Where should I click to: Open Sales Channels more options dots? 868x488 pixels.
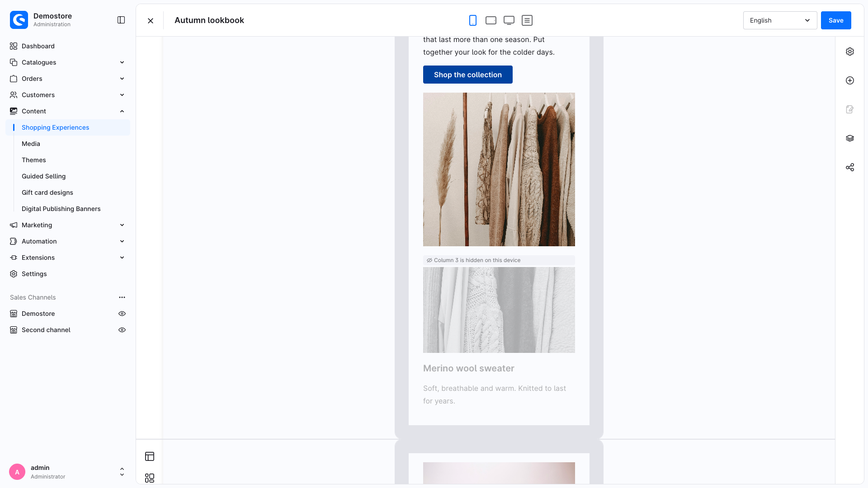coord(122,297)
